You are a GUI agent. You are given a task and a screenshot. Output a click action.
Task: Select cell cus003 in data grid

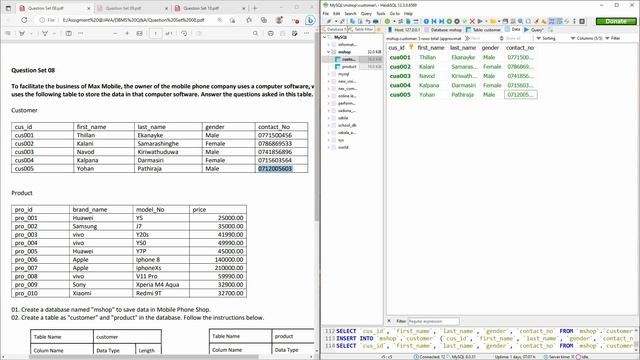coord(400,76)
